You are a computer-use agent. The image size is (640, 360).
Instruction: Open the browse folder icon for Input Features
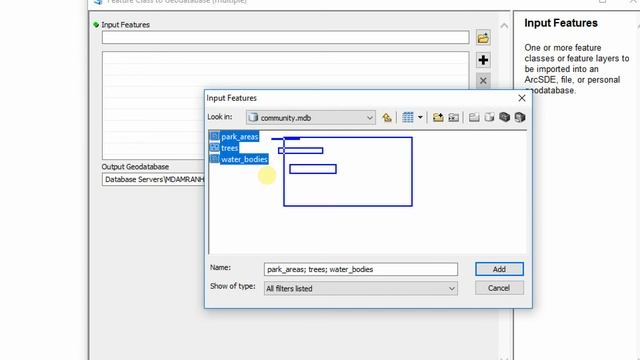click(x=483, y=38)
